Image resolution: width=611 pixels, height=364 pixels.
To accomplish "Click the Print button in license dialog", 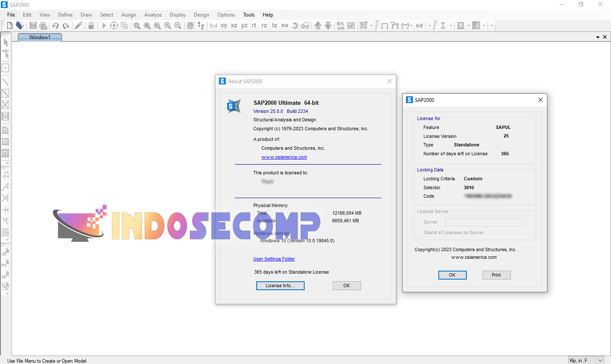I will [x=496, y=275].
